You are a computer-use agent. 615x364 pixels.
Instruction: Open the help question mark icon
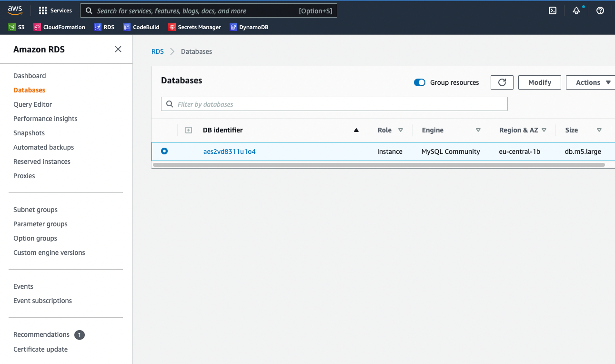click(x=600, y=10)
